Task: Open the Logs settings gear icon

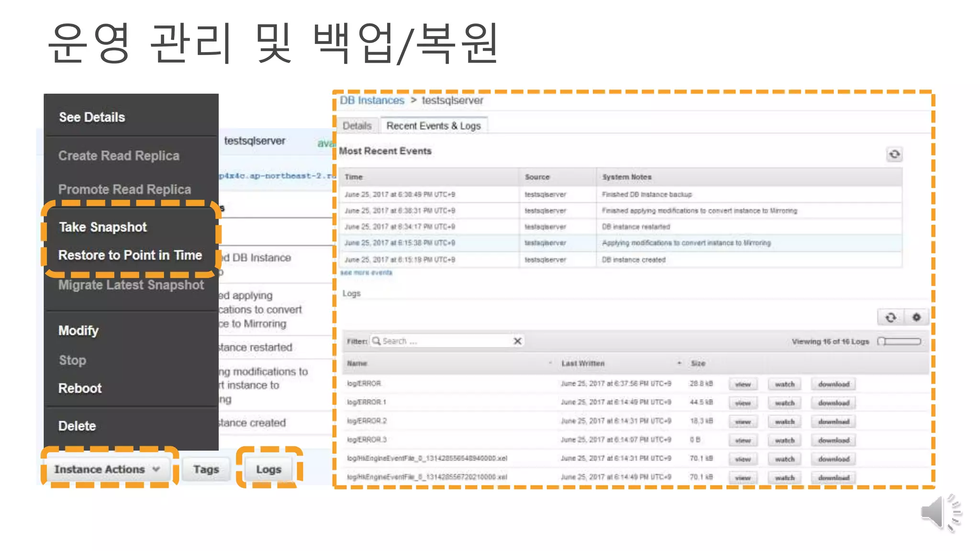Action: [916, 317]
